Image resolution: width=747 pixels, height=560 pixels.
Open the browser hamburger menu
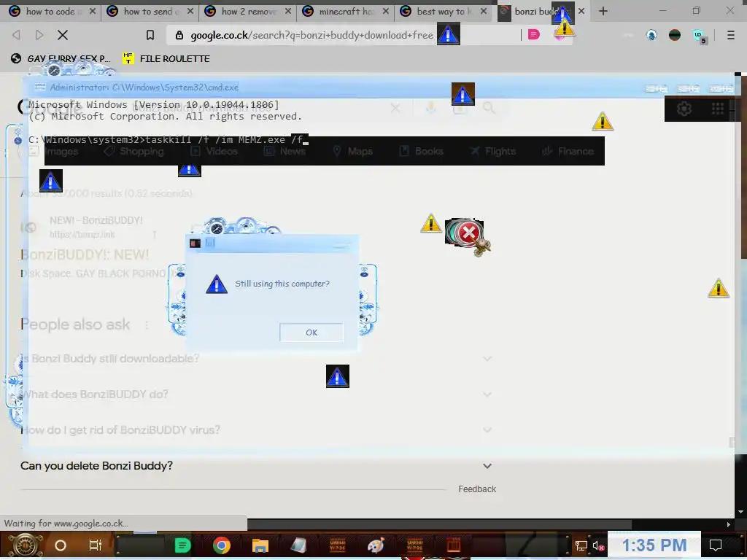(x=730, y=35)
